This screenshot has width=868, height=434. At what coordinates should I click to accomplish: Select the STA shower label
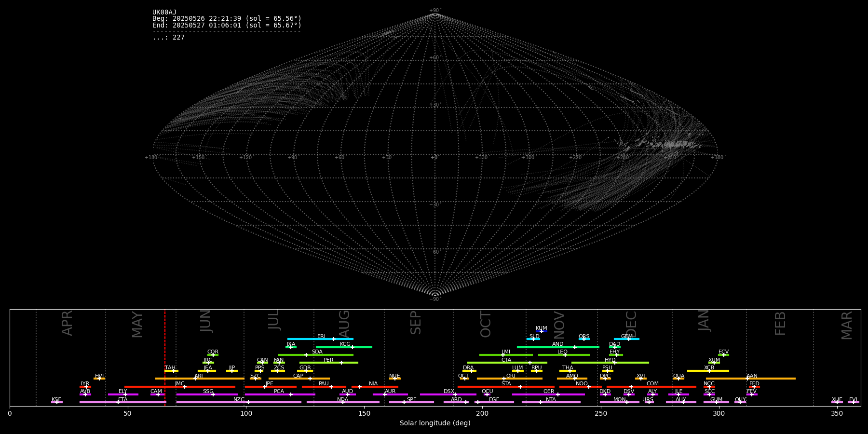(x=506, y=384)
